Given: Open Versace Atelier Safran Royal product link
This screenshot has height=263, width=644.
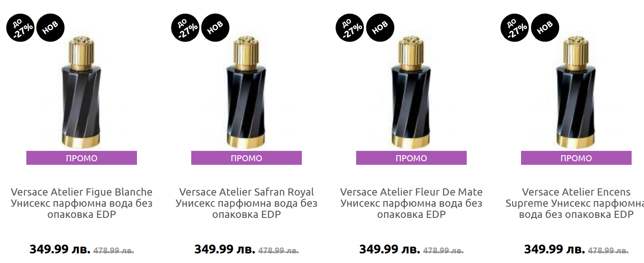Looking at the screenshot, I should click(x=246, y=203).
